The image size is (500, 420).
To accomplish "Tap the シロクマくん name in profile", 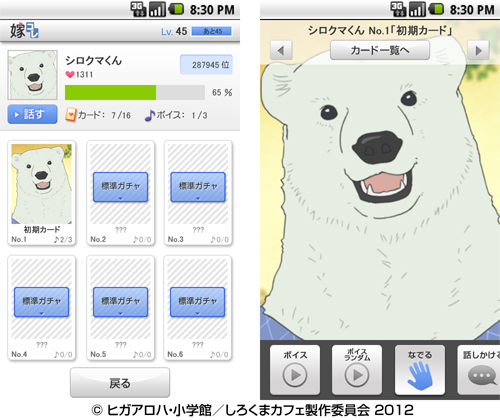I will point(94,61).
